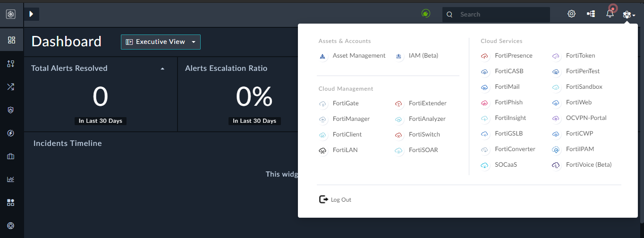Click the IAM (Beta) icon

coord(398,56)
